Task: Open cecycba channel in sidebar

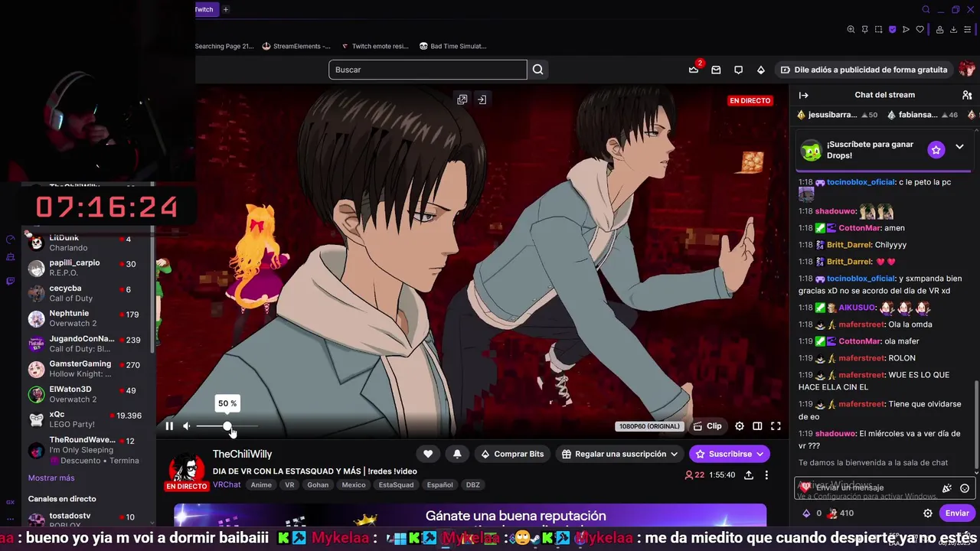Action: [x=88, y=293]
